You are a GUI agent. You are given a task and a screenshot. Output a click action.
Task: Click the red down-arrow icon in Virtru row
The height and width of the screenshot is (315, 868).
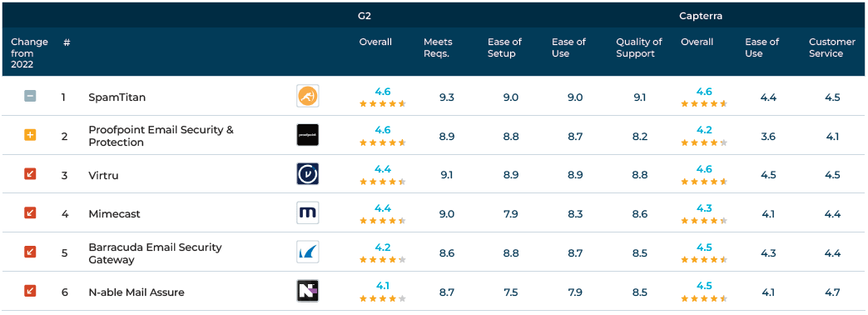tap(30, 174)
